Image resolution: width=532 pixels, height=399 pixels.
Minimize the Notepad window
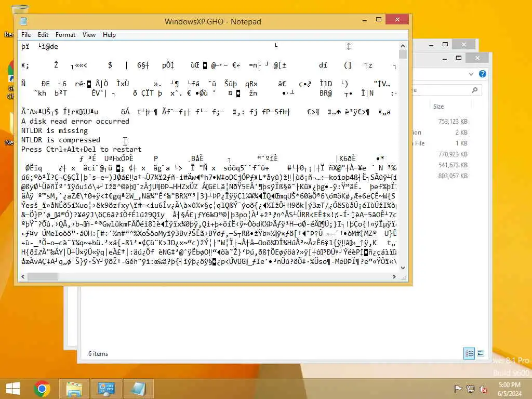tap(365, 20)
